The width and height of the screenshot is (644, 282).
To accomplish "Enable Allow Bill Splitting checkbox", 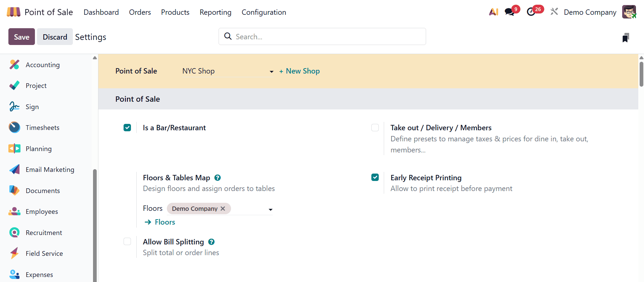I will (x=127, y=241).
